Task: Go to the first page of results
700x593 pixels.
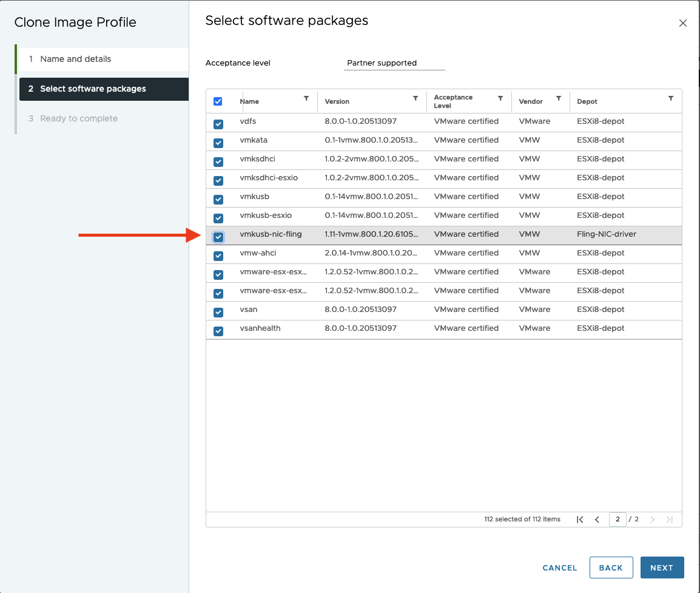Action: pyautogui.click(x=581, y=520)
